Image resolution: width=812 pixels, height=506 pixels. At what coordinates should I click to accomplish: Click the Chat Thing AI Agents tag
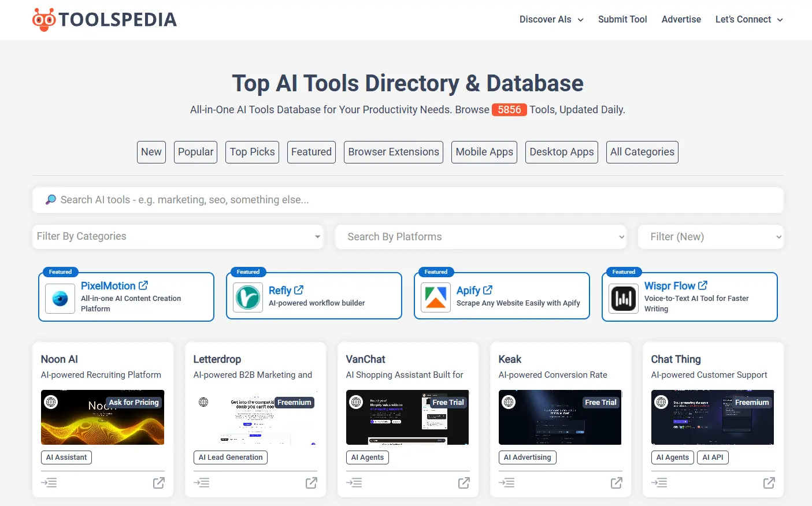(673, 457)
